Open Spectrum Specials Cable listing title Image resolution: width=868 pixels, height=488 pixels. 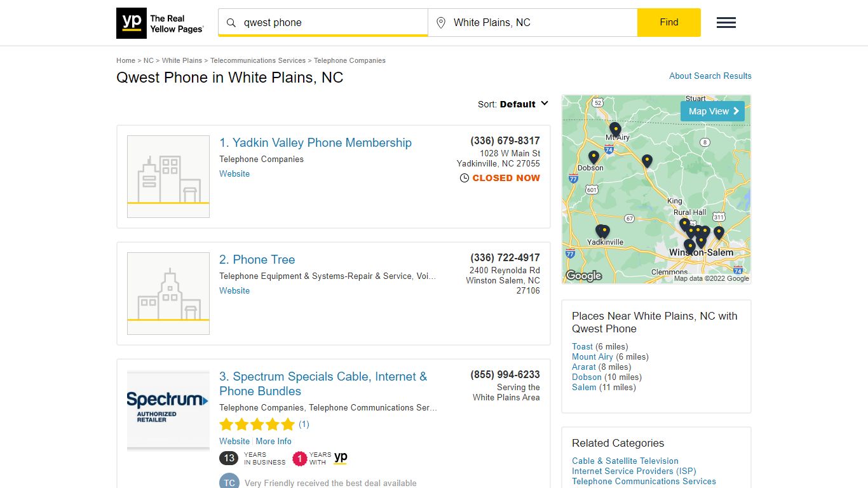click(x=323, y=384)
